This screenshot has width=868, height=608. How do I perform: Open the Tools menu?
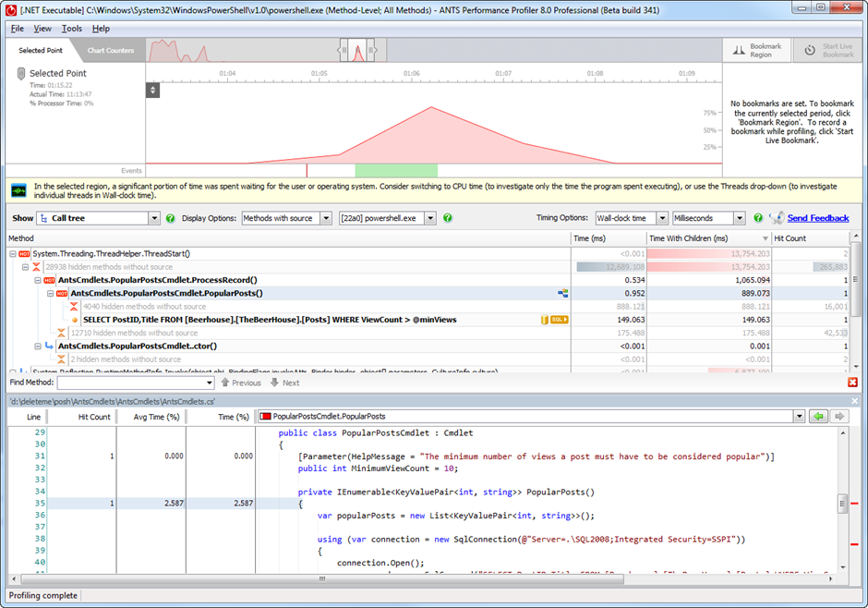tap(71, 29)
